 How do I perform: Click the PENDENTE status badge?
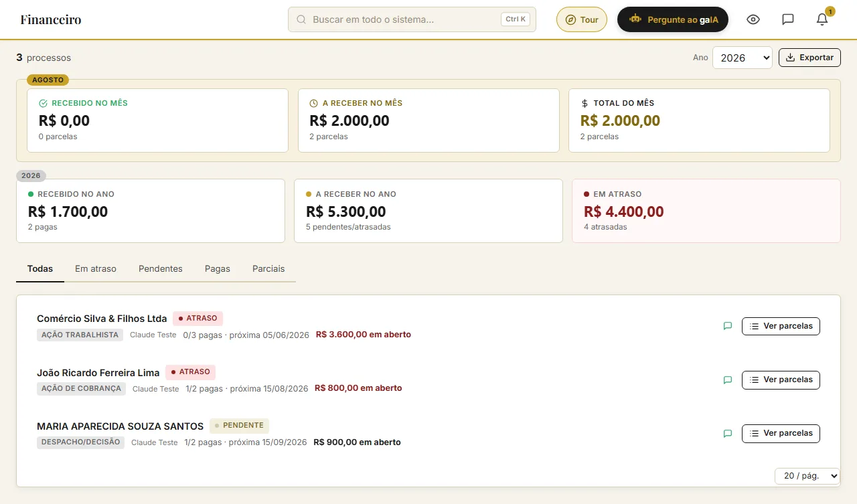(x=239, y=426)
